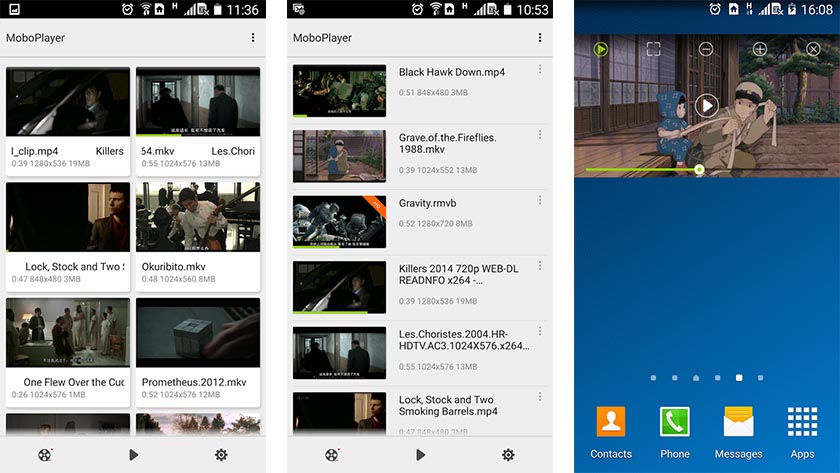The width and height of the screenshot is (840, 473).
Task: Tap Prometheus.2012.mkv file name in grid
Action: coord(194,382)
